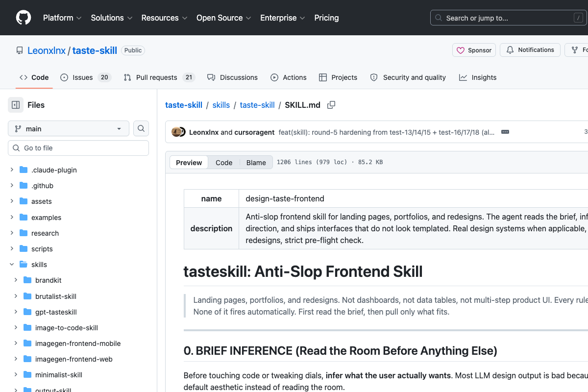This screenshot has height=392, width=588.
Task: Open LeonxInx commit author link
Action: [x=204, y=132]
